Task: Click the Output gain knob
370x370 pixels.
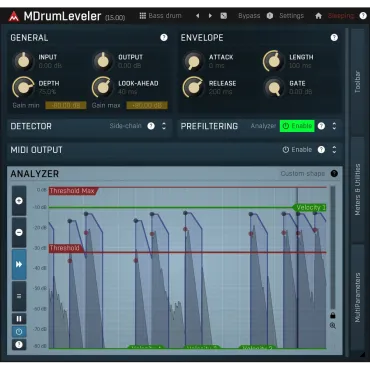Action: pyautogui.click(x=103, y=61)
